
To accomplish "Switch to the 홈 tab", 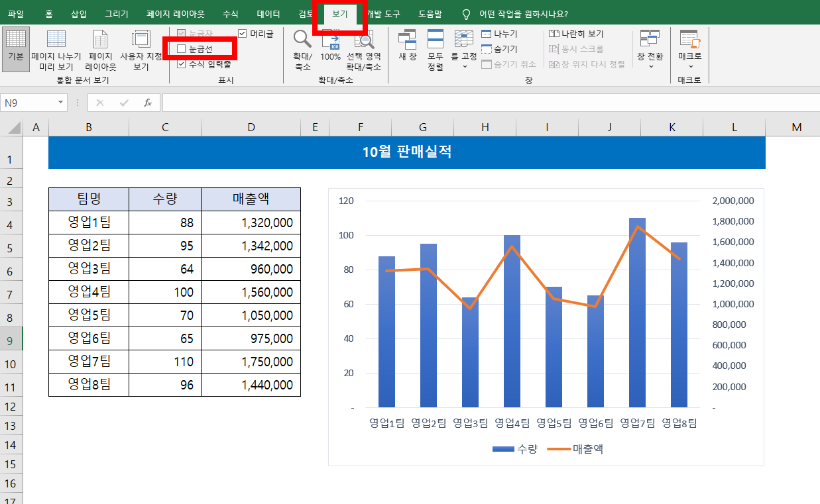I will (49, 14).
